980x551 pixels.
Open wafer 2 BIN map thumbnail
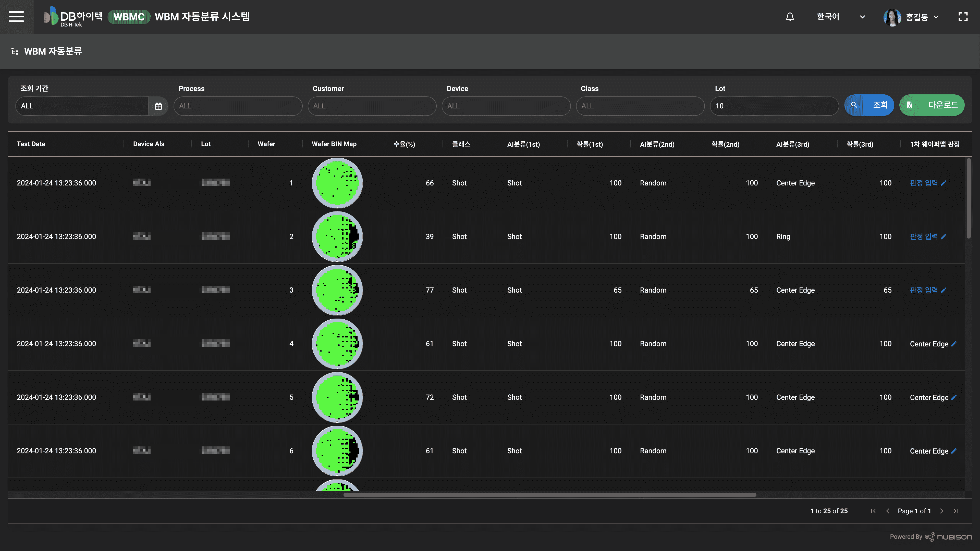(337, 236)
